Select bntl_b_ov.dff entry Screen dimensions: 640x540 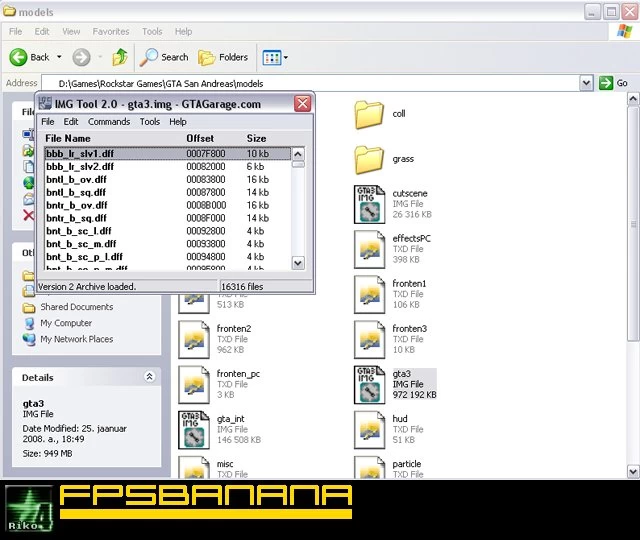pos(168,180)
